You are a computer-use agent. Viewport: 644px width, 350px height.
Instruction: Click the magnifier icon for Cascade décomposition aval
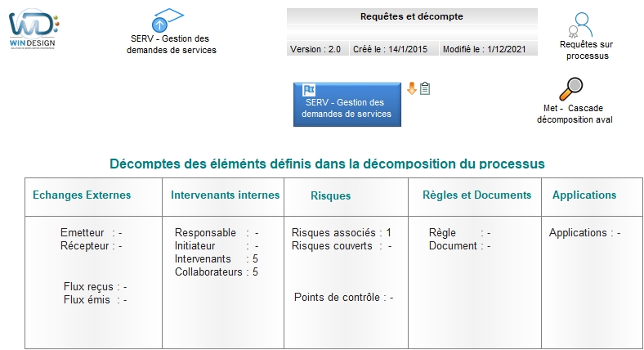(571, 89)
